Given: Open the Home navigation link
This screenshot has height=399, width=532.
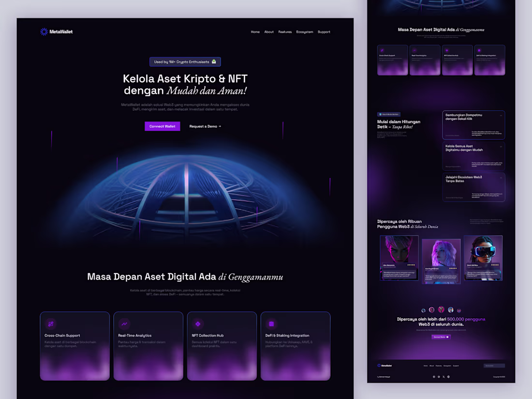Looking at the screenshot, I should (x=255, y=31).
